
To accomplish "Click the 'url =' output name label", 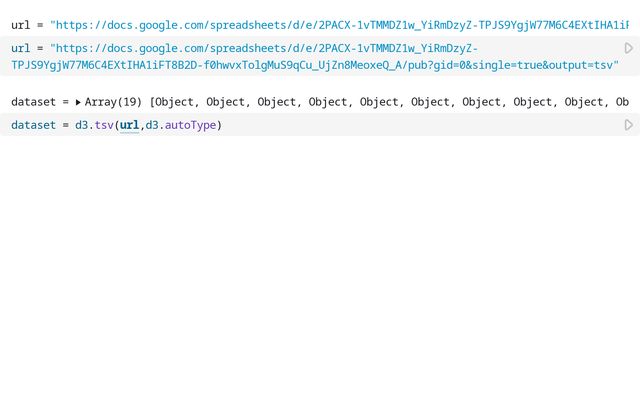I will [27, 25].
